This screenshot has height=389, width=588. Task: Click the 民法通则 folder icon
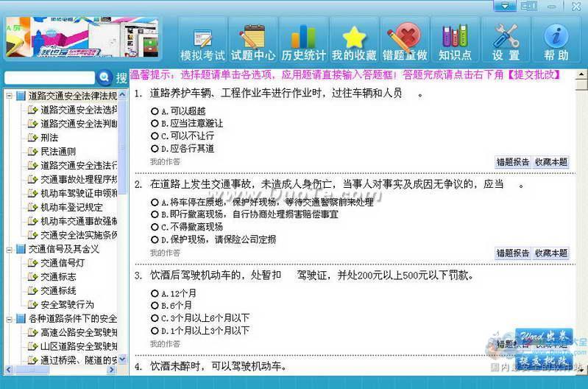(32, 151)
